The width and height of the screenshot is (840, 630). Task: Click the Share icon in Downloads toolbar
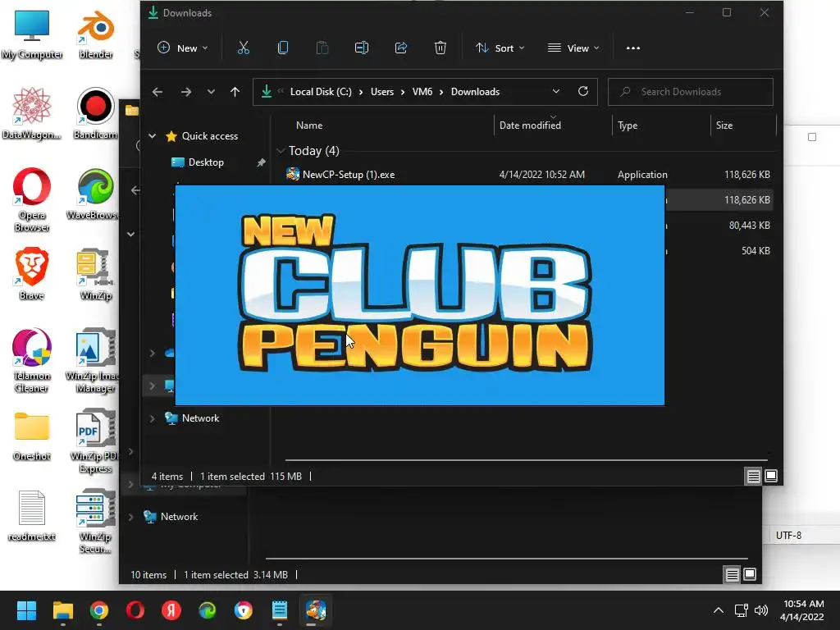pyautogui.click(x=400, y=48)
